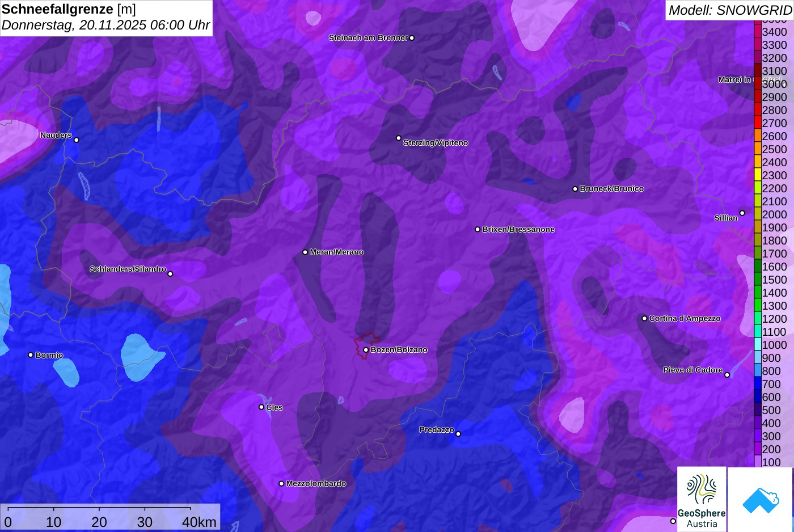794x532 pixels.
Task: Click the date 'Donnerstag, 20.11.2025 06:00 Uhr'
Action: 105,26
